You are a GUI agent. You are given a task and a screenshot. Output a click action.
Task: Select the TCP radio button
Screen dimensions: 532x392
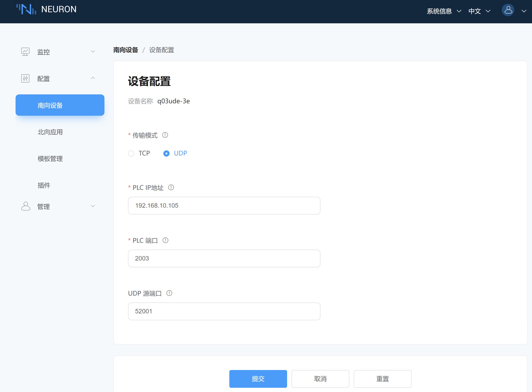(x=131, y=153)
